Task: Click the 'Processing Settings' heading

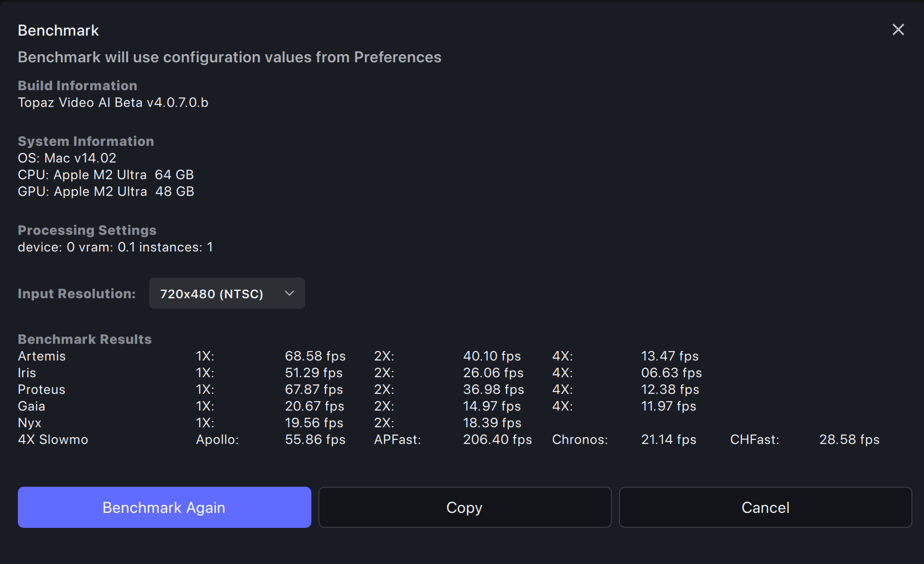Action: point(87,230)
